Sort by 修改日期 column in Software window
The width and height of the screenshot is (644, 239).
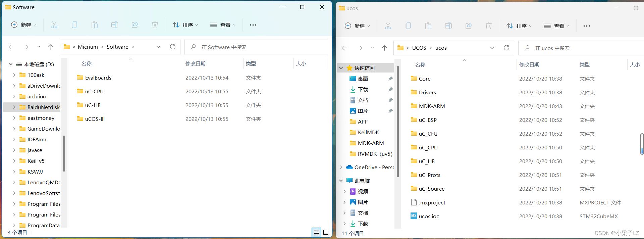pos(196,63)
